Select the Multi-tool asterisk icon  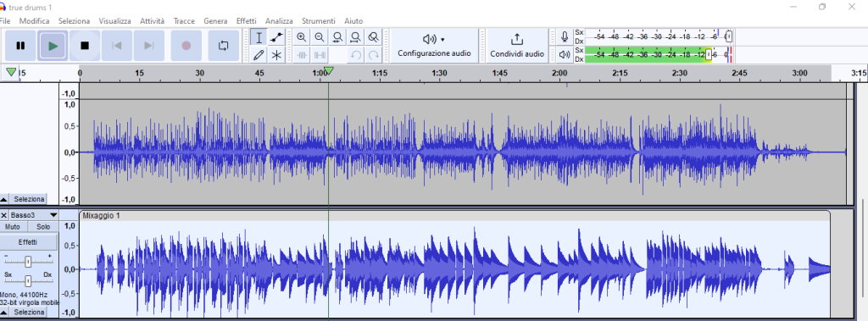(276, 55)
